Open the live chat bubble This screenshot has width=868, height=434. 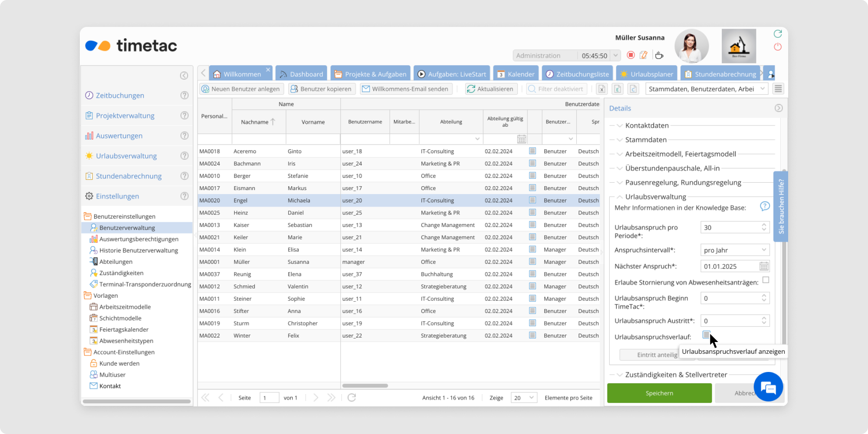(768, 387)
